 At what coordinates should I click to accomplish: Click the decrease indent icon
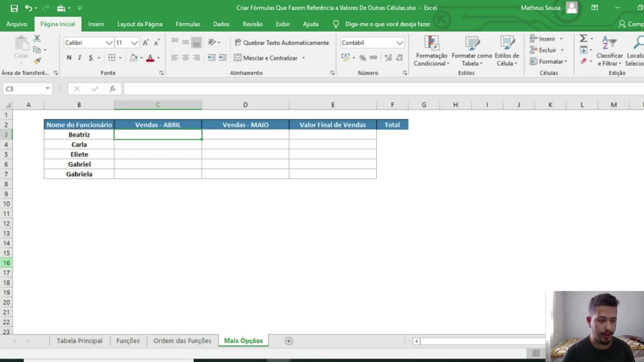click(x=212, y=58)
